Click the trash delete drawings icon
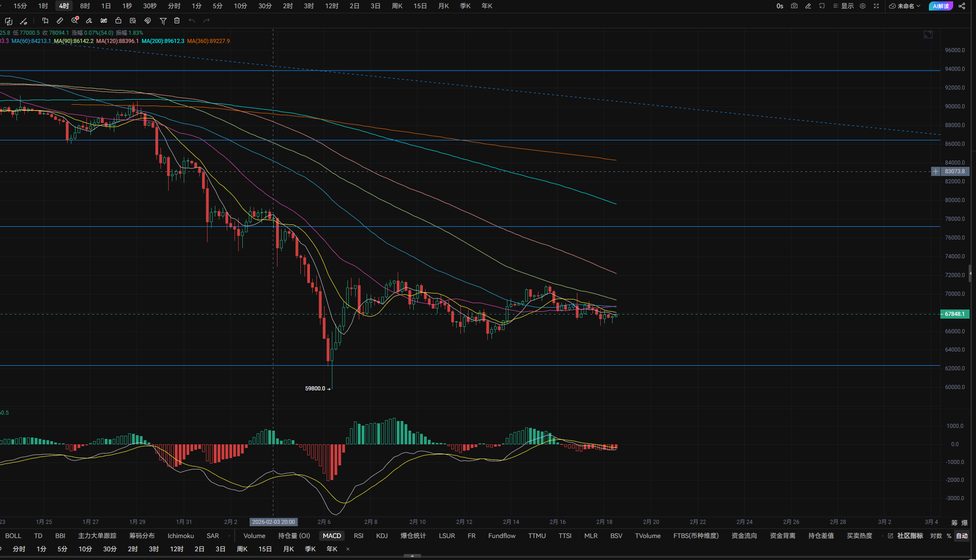Image resolution: width=976 pixels, height=560 pixels. coord(177,21)
